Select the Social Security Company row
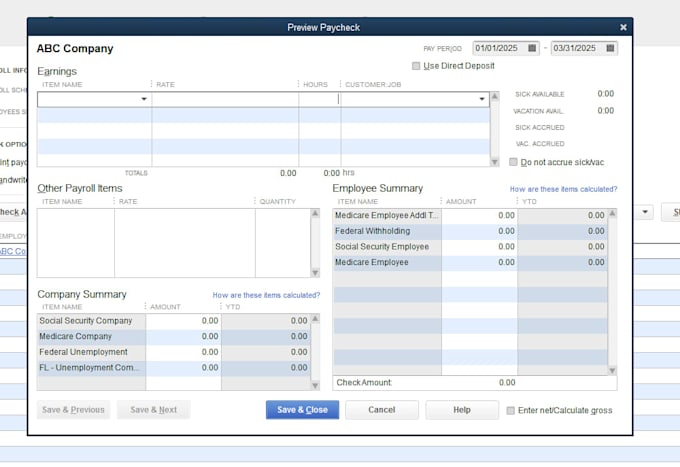 click(174, 321)
